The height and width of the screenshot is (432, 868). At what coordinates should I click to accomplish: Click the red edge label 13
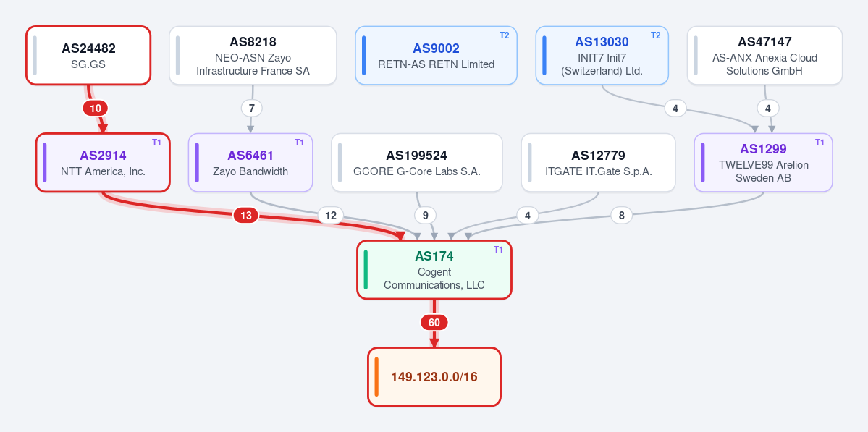(x=246, y=216)
